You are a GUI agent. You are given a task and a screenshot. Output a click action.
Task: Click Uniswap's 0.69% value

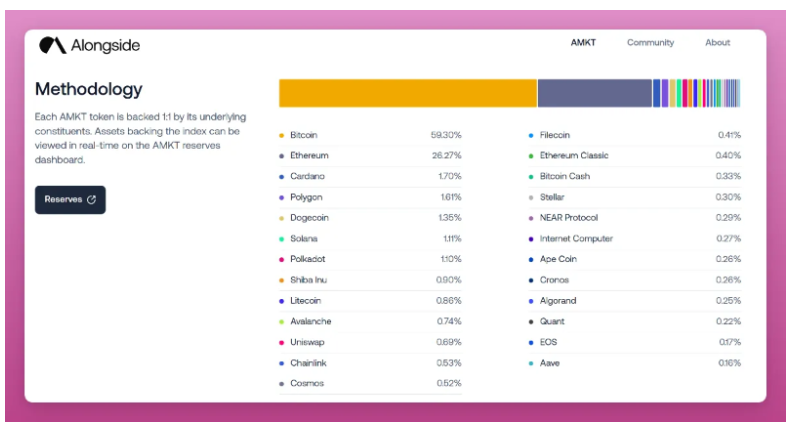click(448, 342)
